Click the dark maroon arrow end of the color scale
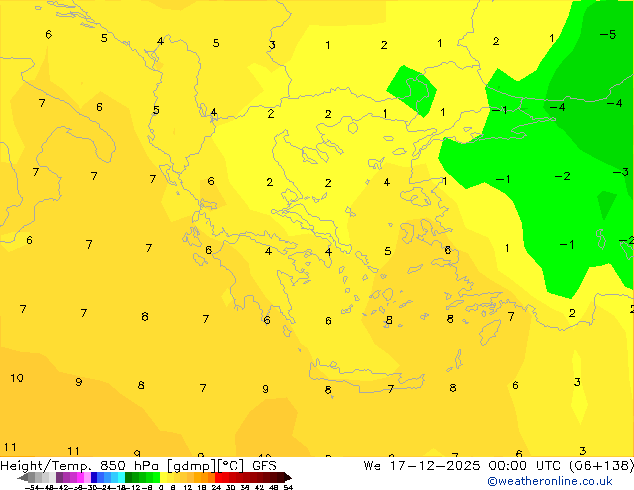The width and height of the screenshot is (634, 490). [x=288, y=477]
